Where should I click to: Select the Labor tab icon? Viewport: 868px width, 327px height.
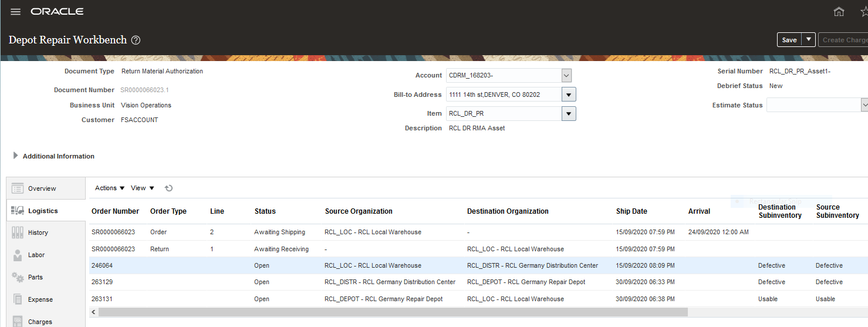(x=17, y=255)
